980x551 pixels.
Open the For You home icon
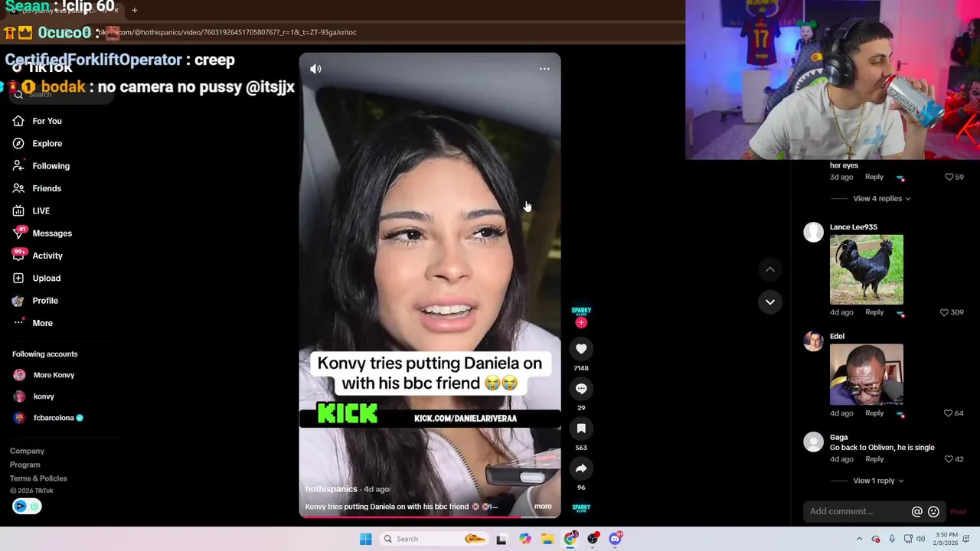(18, 121)
